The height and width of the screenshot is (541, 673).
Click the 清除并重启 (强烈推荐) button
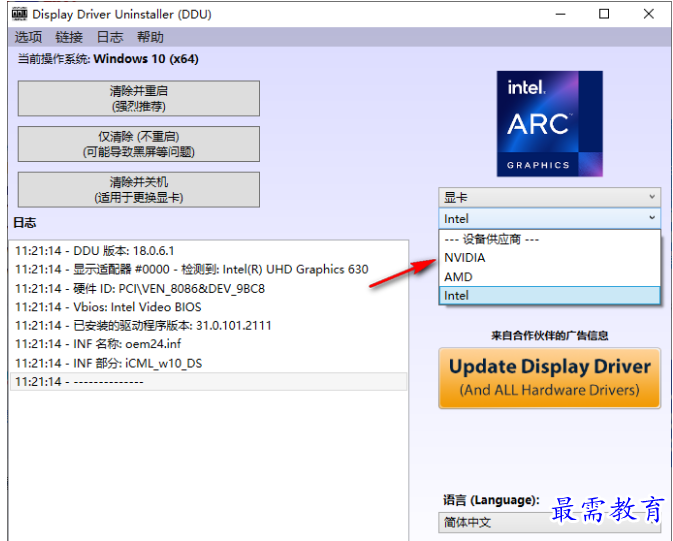point(139,98)
